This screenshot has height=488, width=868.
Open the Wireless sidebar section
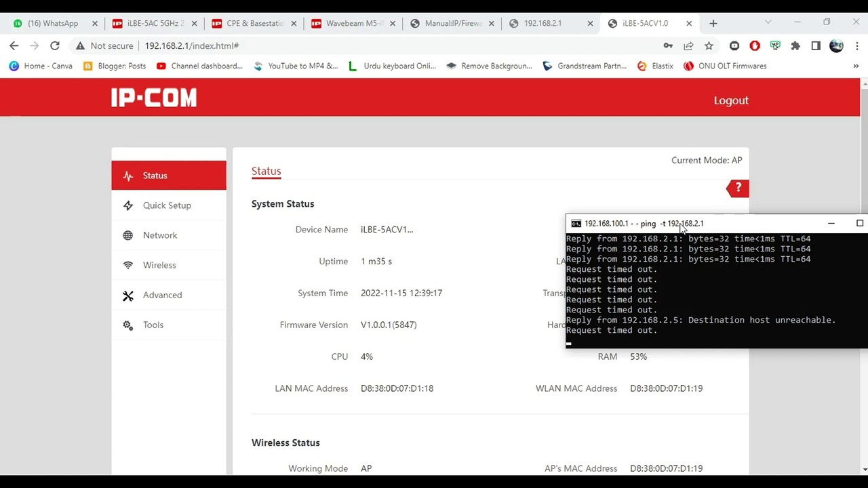click(168, 265)
